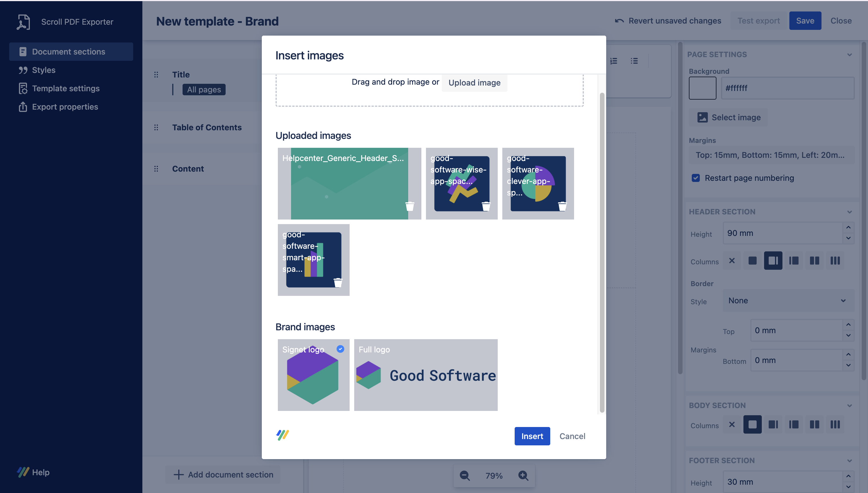Click zoom in magnifier icon
Screen dimensions: 868x493
pos(523,475)
